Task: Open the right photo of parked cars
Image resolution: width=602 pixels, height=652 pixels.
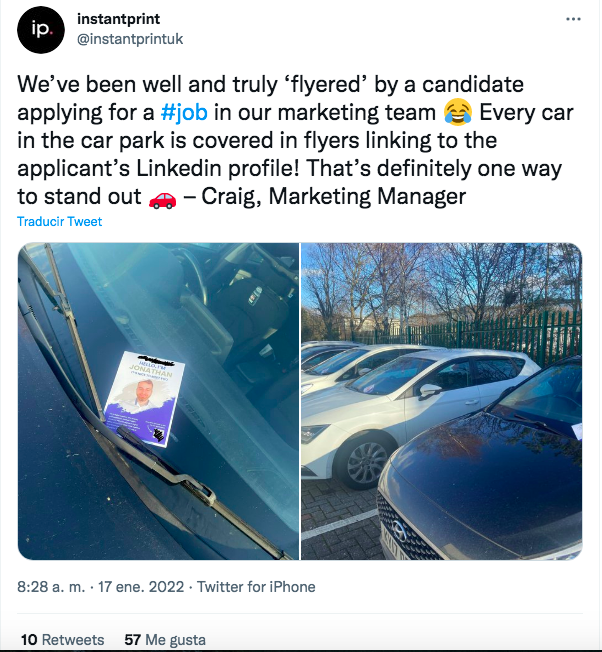Action: pyautogui.click(x=441, y=400)
